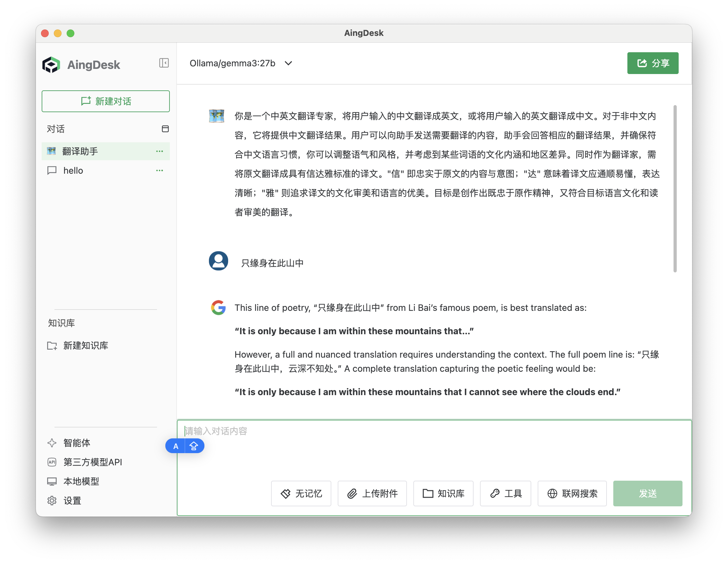This screenshot has width=728, height=564.
Task: Expand options menu for hello conversation
Action: (x=159, y=170)
